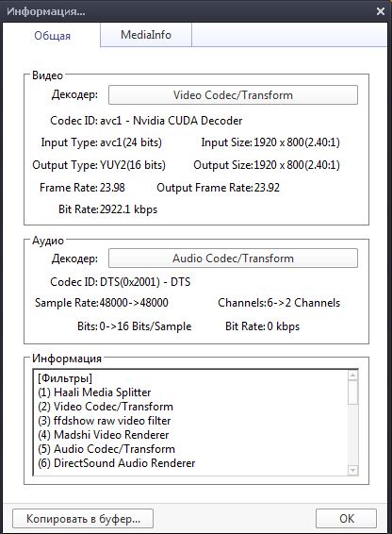Select ffdshow raw video filter entry
The image size is (392, 534).
pyautogui.click(x=104, y=421)
